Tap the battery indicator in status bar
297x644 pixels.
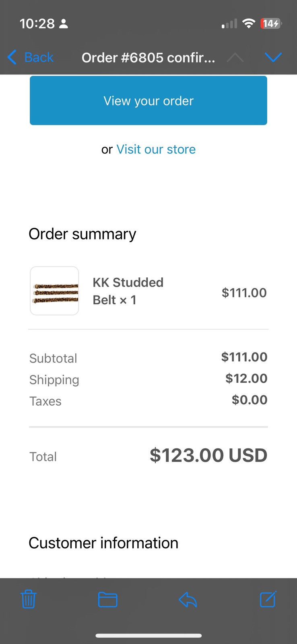[x=271, y=24]
